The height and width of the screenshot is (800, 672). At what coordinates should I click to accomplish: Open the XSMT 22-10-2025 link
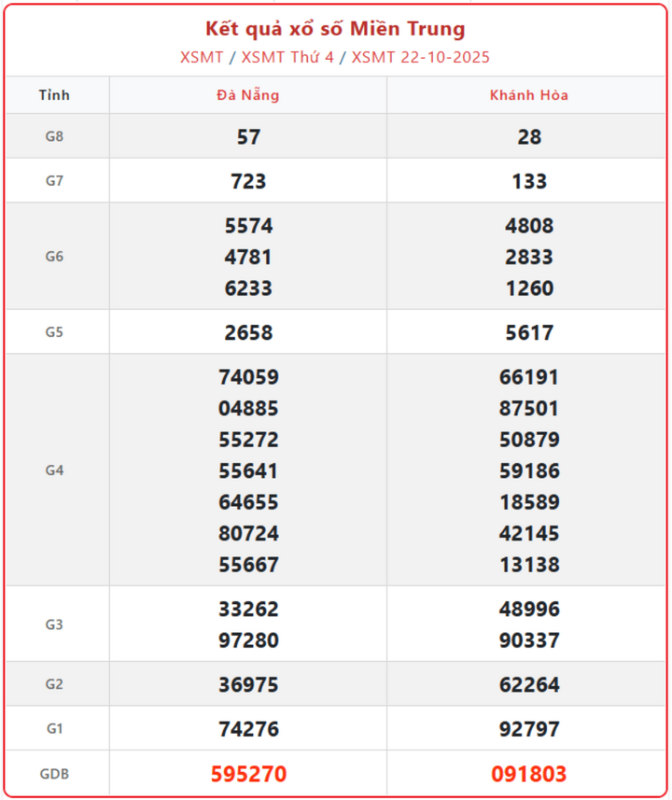[420, 57]
